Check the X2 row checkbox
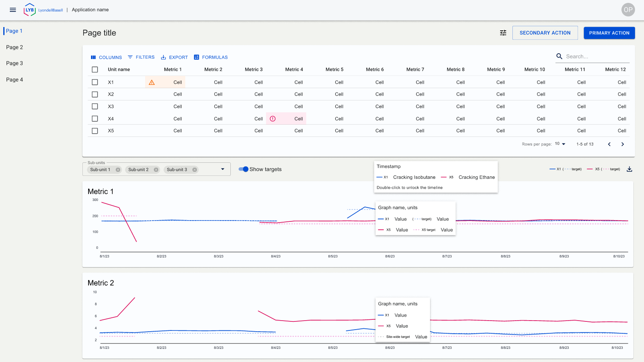644x362 pixels. (x=95, y=94)
